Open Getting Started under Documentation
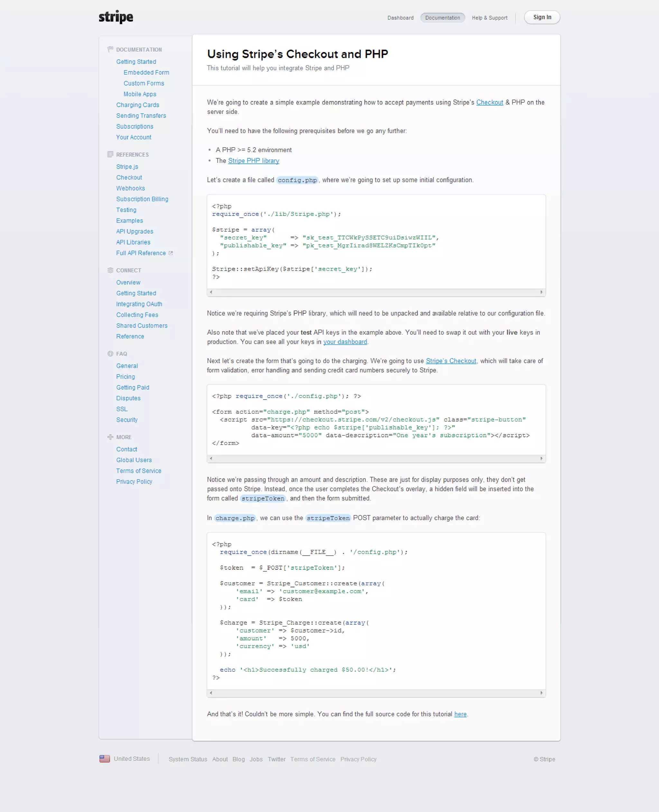659x812 pixels. 136,62
